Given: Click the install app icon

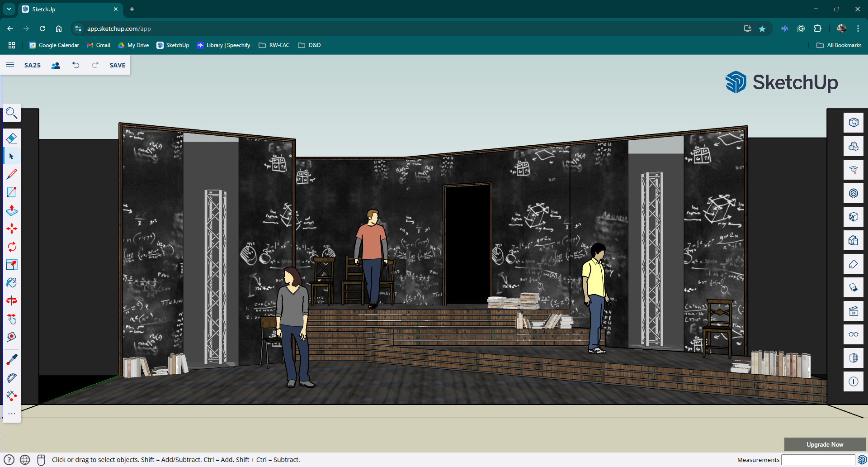Looking at the screenshot, I should [x=747, y=29].
